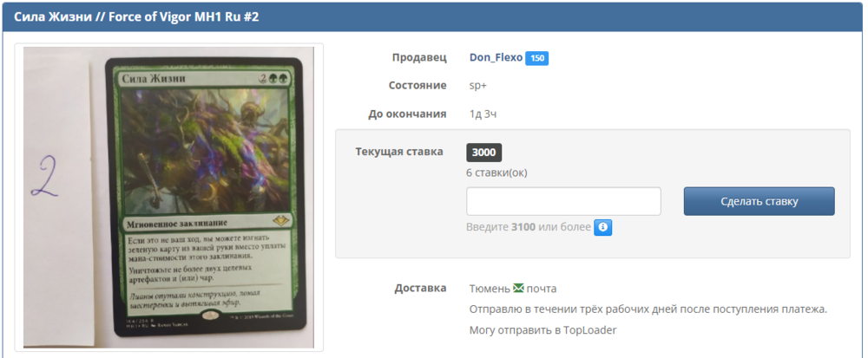
Task: Click the seller rating badge 150
Action: pos(537,58)
